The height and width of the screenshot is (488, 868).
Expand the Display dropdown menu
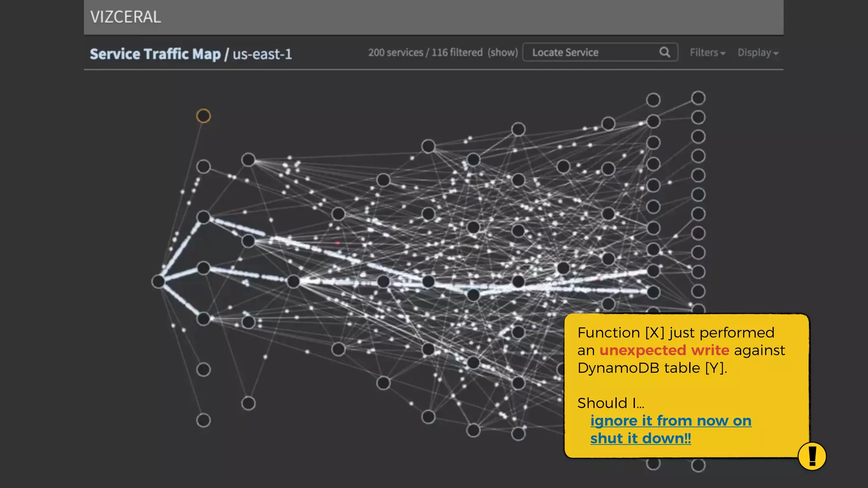coord(757,53)
